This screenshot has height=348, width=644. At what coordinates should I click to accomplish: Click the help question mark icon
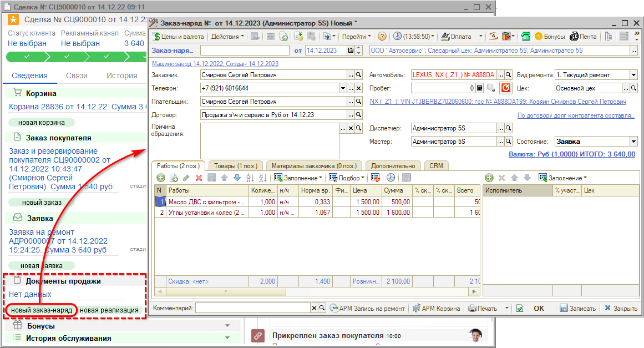click(x=382, y=37)
